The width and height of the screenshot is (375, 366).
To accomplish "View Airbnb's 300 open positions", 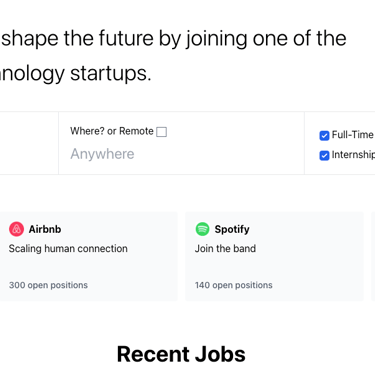I will click(x=48, y=285).
